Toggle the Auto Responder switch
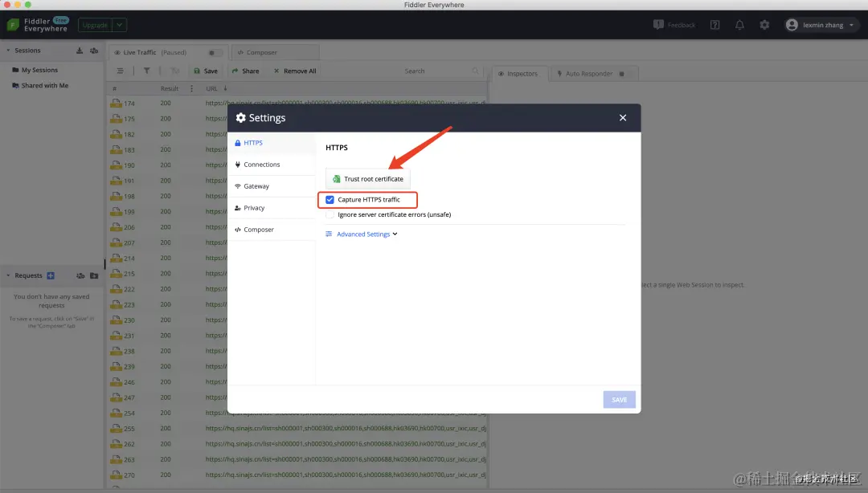Screen dimensions: 868x493 coord(624,74)
